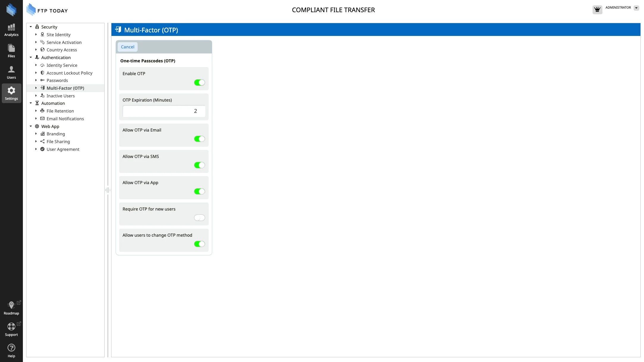The height and width of the screenshot is (362, 644).
Task: Select Account Lockout Policy in tree
Action: pos(69,73)
